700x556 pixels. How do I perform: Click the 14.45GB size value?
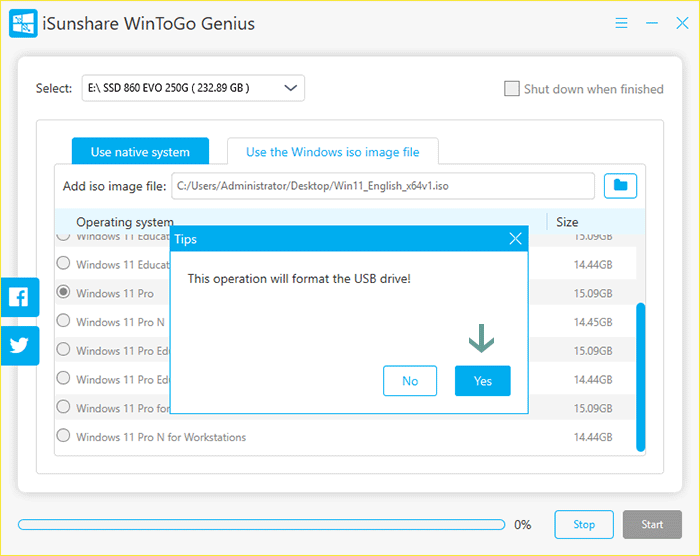tap(593, 322)
